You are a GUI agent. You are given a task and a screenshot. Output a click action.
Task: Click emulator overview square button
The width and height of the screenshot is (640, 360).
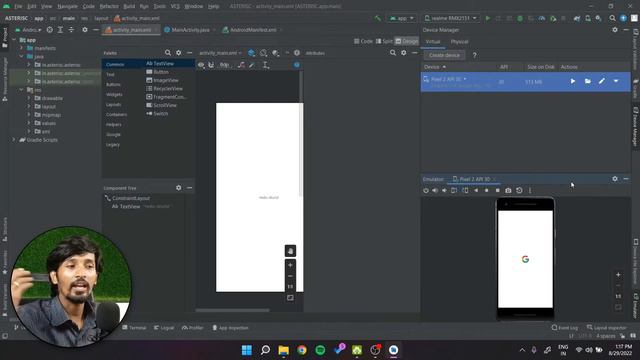pyautogui.click(x=497, y=191)
